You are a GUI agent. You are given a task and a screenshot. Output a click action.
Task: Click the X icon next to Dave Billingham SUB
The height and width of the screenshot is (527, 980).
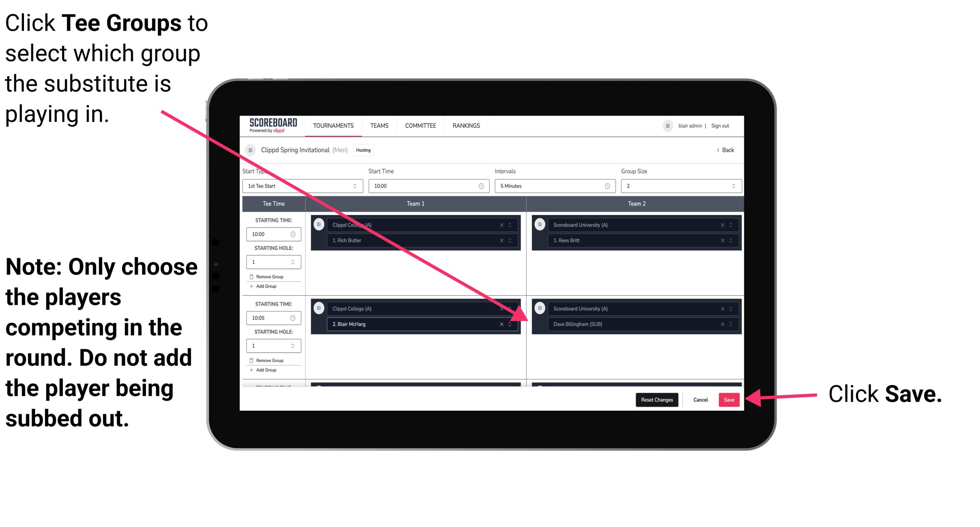tap(723, 325)
